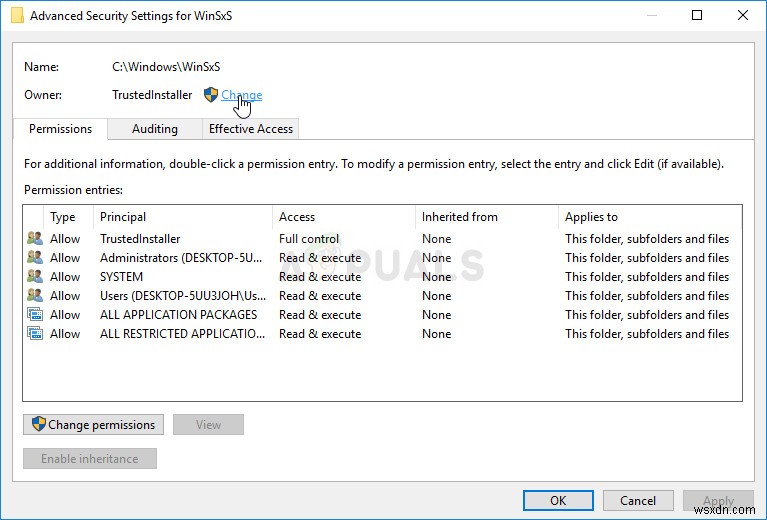Click the shield icon beside Change owner
Screen dimensions: 767x520
coord(211,94)
